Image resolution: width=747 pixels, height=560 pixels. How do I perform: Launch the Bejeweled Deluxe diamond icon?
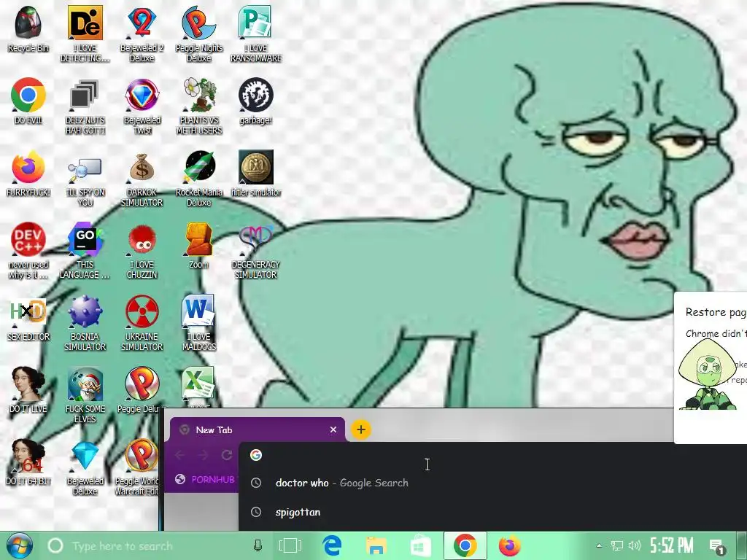tap(85, 467)
